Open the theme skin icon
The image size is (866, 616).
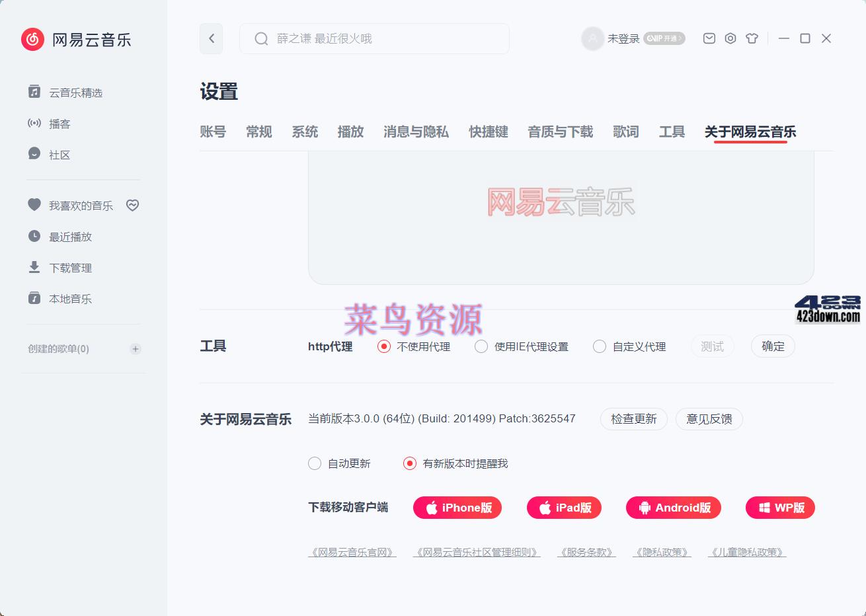(752, 38)
